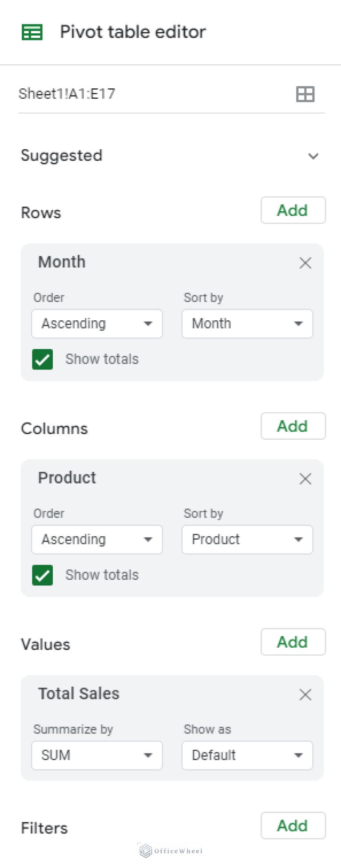This screenshot has width=341, height=868.
Task: Add a new field to Rows
Action: coord(293,210)
